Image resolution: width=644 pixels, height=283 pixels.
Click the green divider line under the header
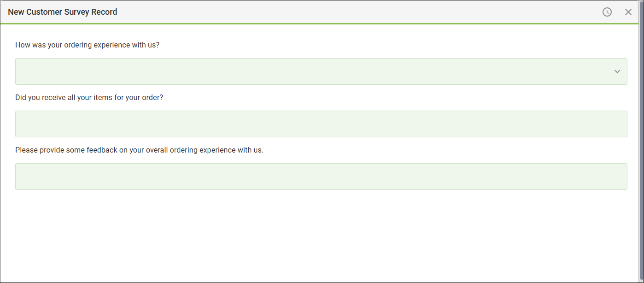coord(321,24)
